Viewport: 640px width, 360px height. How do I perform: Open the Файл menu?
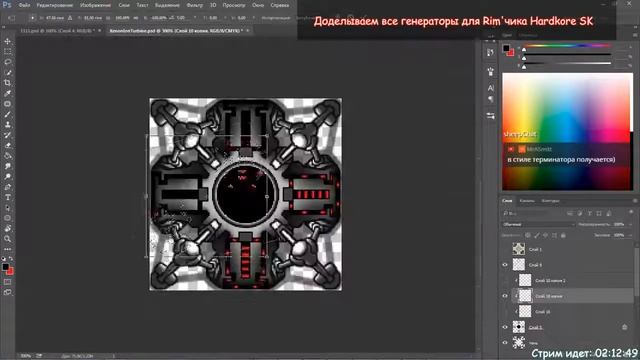tap(24, 5)
